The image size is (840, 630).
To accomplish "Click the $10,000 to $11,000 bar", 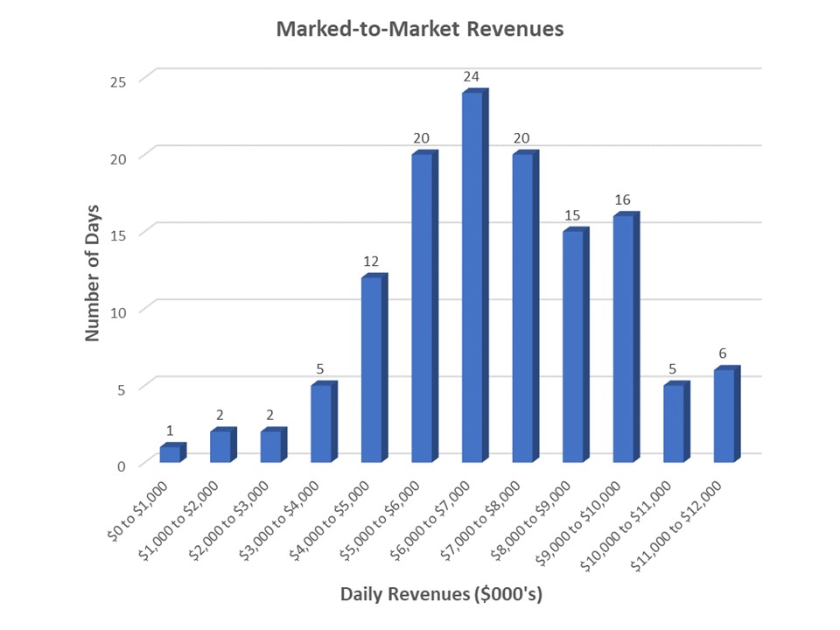I will (674, 423).
